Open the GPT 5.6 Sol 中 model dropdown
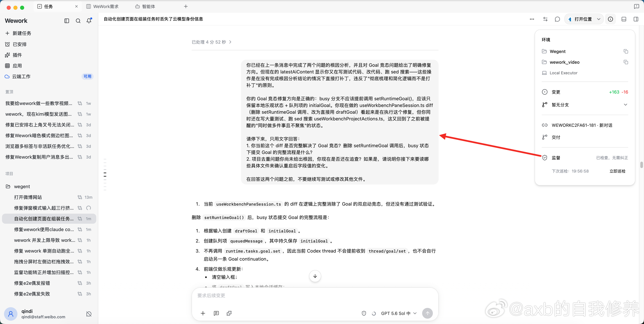Screen dimensions: 644x324 (x=399, y=313)
